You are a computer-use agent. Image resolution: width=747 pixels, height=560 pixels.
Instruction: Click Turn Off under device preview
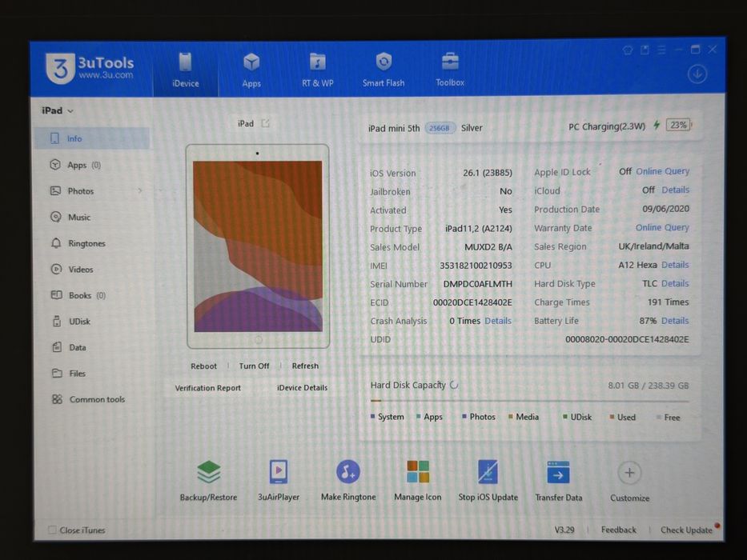pos(254,366)
